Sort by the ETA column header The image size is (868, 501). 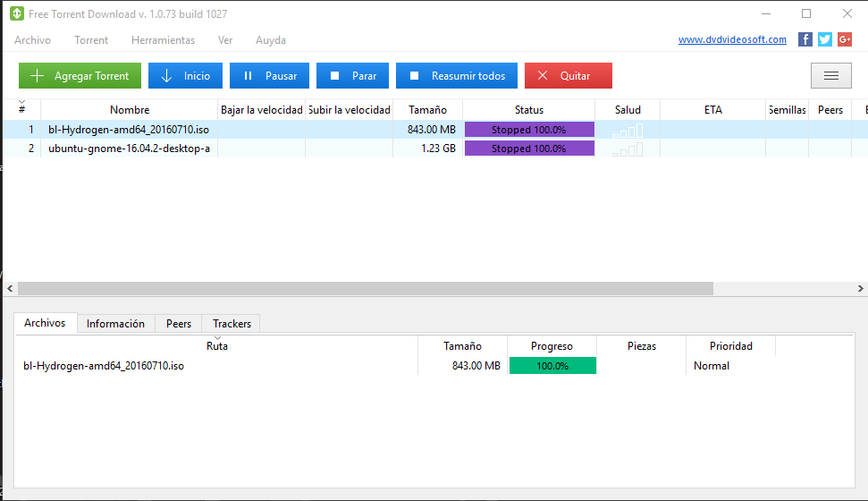pos(713,110)
